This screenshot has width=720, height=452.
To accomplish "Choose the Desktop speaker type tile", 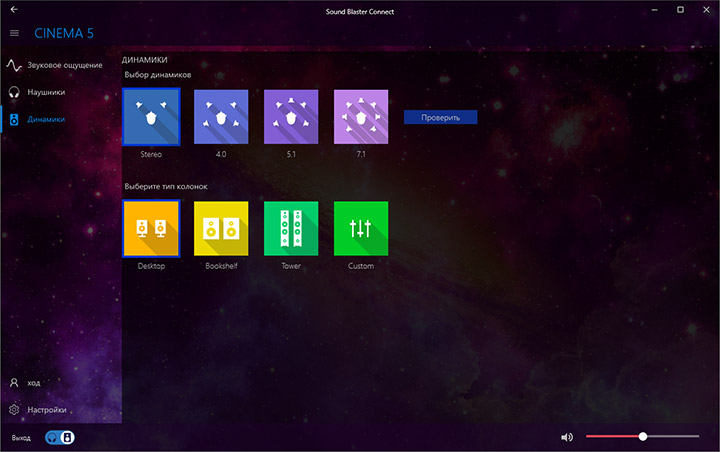I will tap(151, 228).
